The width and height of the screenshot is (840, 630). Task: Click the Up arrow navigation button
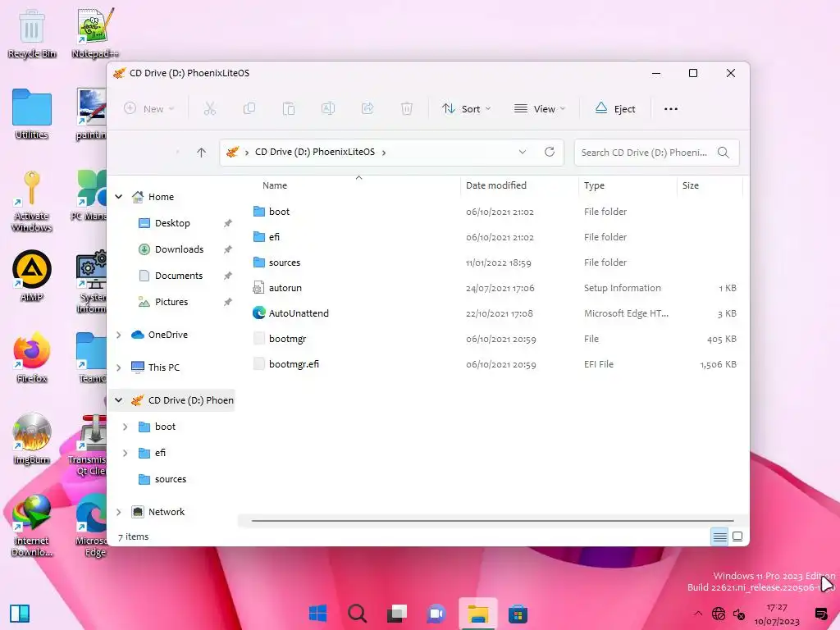202,153
